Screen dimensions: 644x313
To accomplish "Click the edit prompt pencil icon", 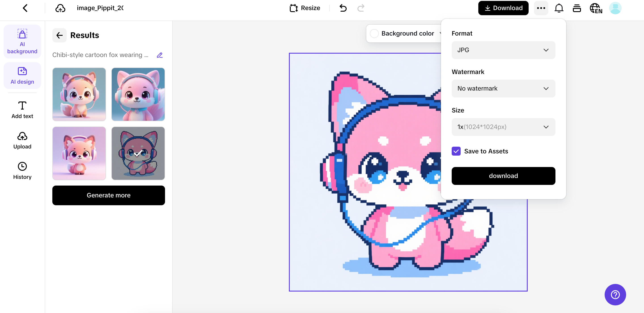I will 159,55.
